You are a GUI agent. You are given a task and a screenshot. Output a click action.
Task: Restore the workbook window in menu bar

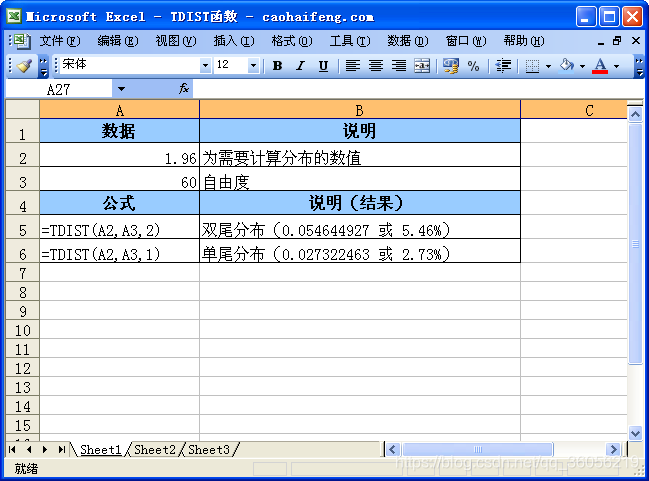(x=617, y=41)
